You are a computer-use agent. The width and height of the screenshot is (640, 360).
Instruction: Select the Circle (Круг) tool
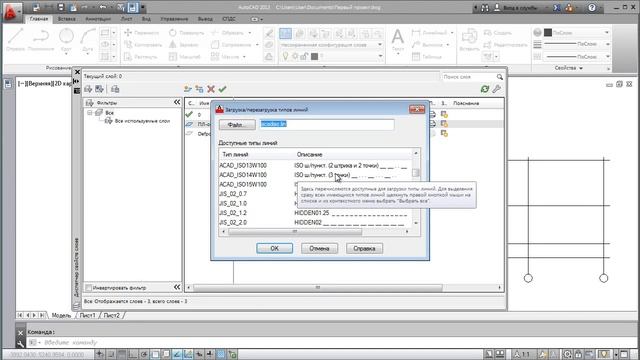coord(66,40)
